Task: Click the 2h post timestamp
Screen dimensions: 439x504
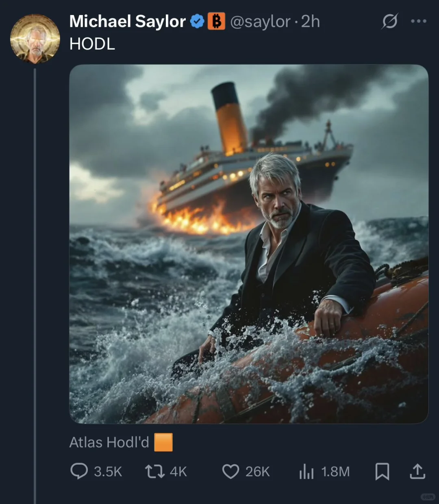Action: 310,22
